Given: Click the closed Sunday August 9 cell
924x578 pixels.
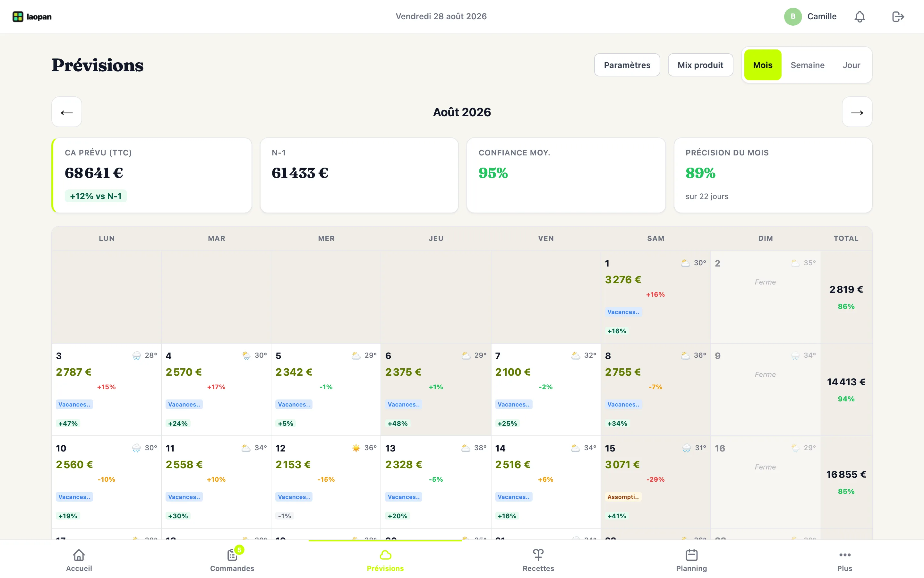Looking at the screenshot, I should pyautogui.click(x=765, y=390).
